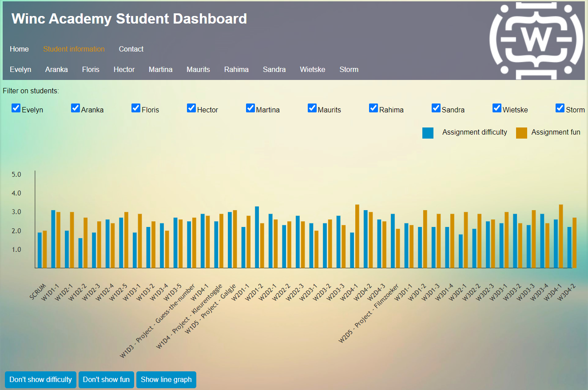Click the orange fun bar for W2D4-1

point(357,236)
